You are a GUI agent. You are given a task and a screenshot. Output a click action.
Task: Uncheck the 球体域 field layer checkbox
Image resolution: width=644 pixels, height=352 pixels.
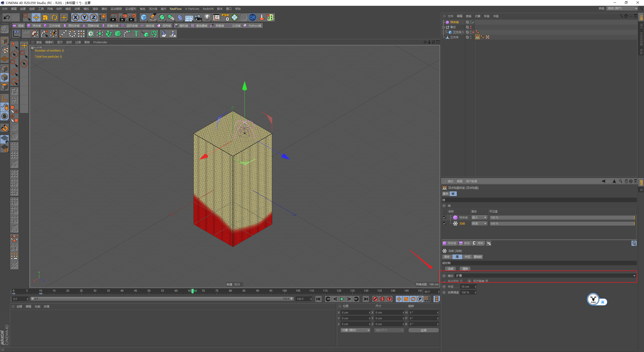[445, 217]
